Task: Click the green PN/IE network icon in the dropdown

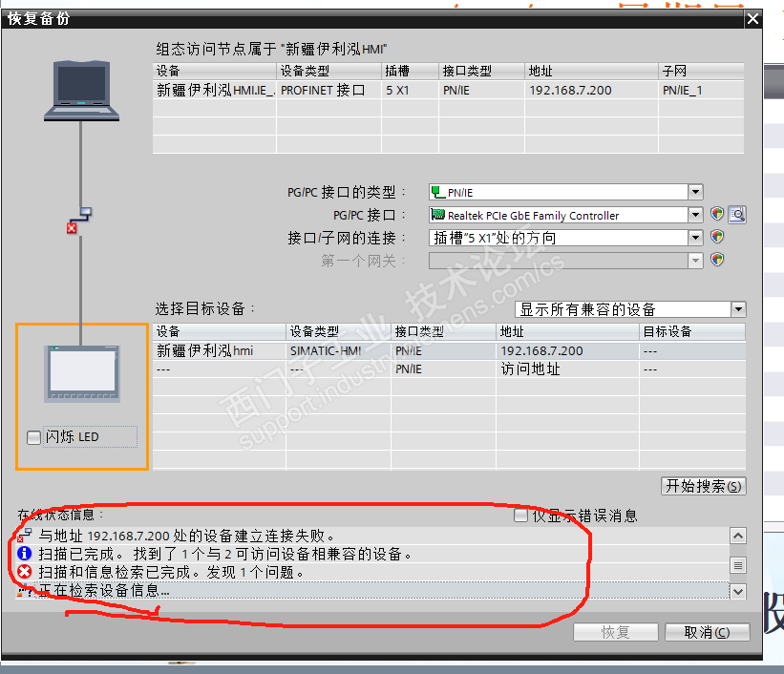Action: [438, 192]
